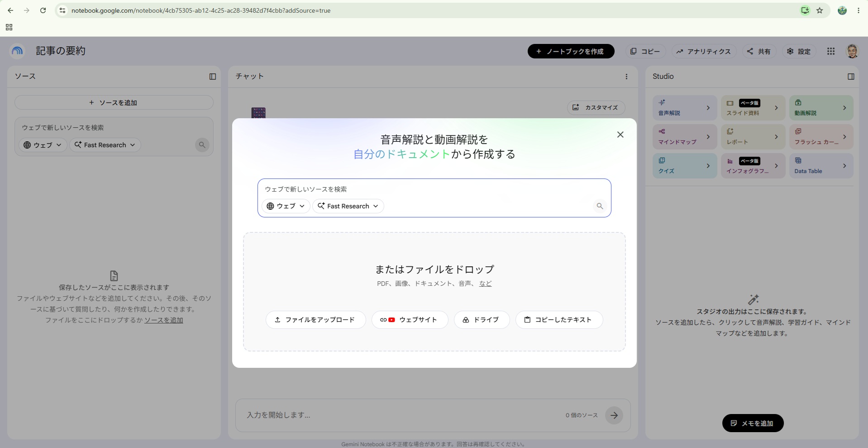Click the ファイルをアップロード button
Screen dimensions: 868x448
(x=315, y=320)
